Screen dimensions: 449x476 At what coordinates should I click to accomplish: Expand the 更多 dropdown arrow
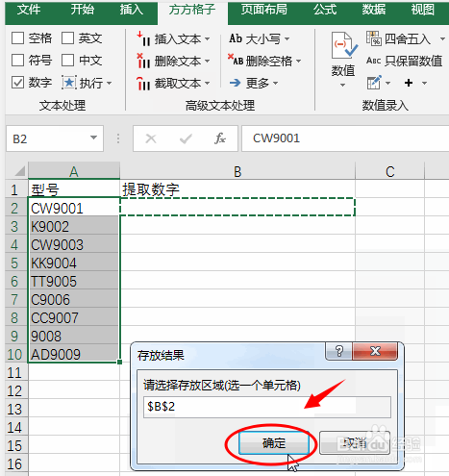click(275, 84)
